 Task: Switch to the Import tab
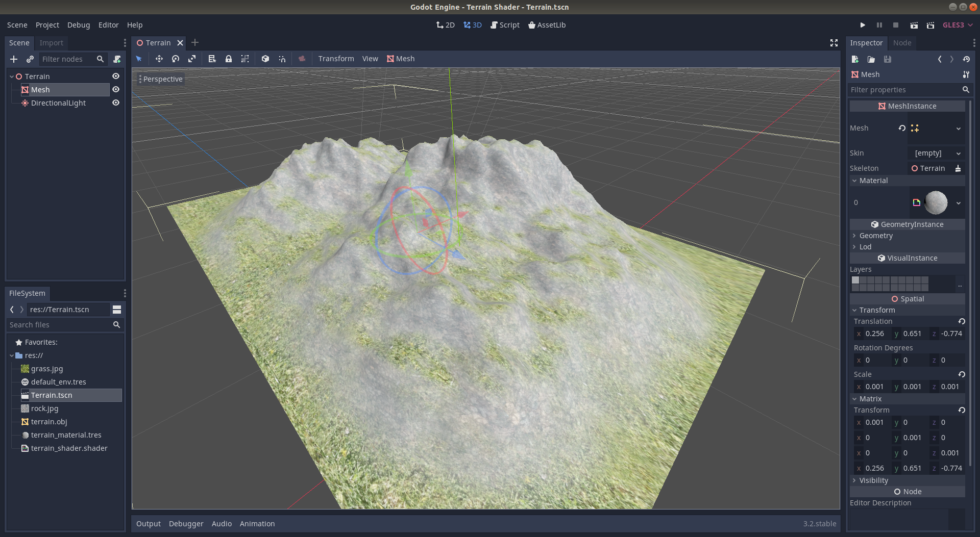[x=52, y=43]
